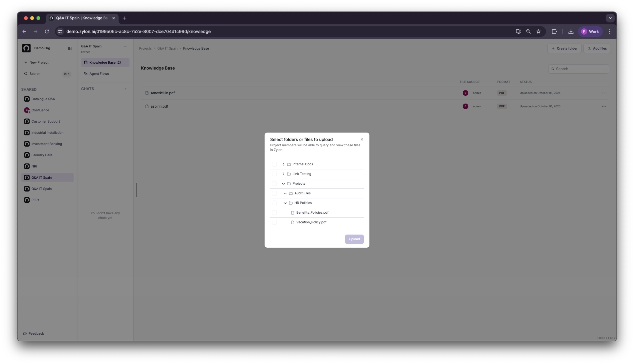Close the upload dialog with X
Viewport: 634px width, 364px height.
pos(362,139)
